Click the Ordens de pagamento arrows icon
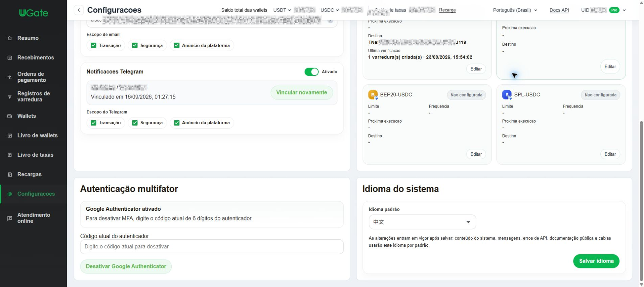Viewport: 644px width, 287px height. [x=10, y=77]
